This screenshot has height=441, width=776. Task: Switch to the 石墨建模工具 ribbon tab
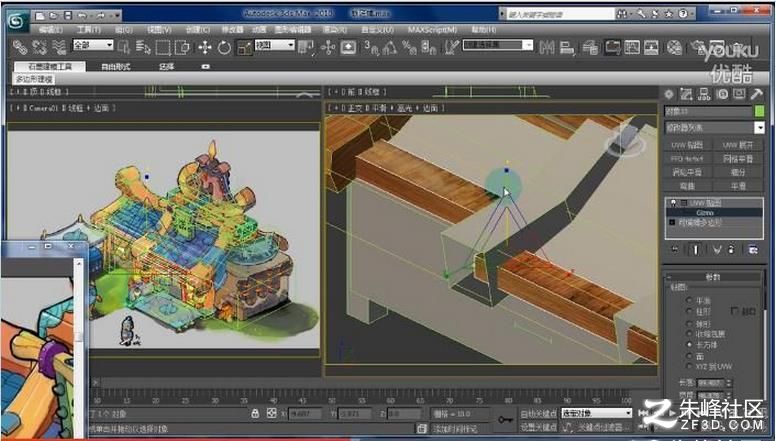pyautogui.click(x=50, y=66)
